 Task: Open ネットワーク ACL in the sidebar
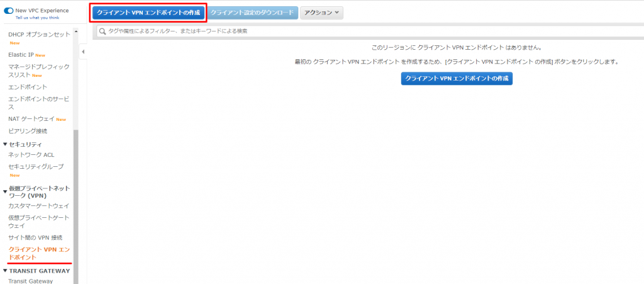pos(31,155)
